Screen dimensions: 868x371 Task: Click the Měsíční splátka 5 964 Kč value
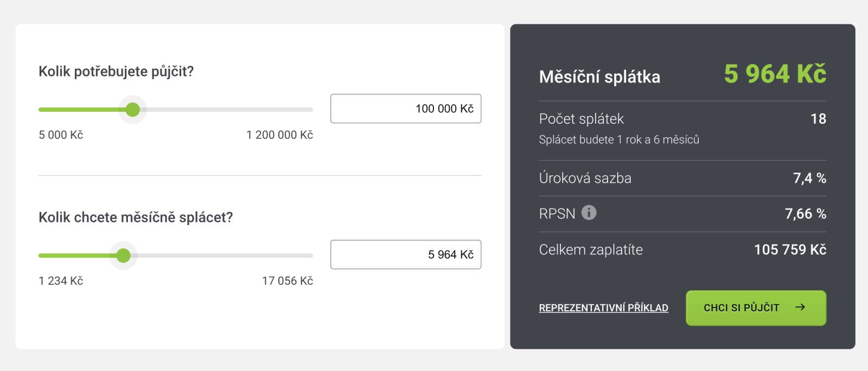(x=775, y=74)
